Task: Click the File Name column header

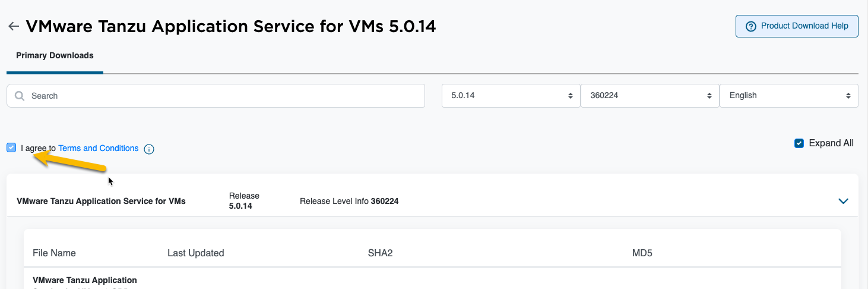Action: 54,253
